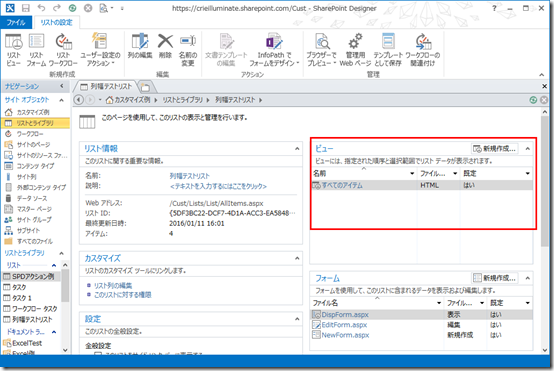554x371 pixels.
Task: Click Rename (名前の変更) ribbon icon
Action: coord(188,50)
